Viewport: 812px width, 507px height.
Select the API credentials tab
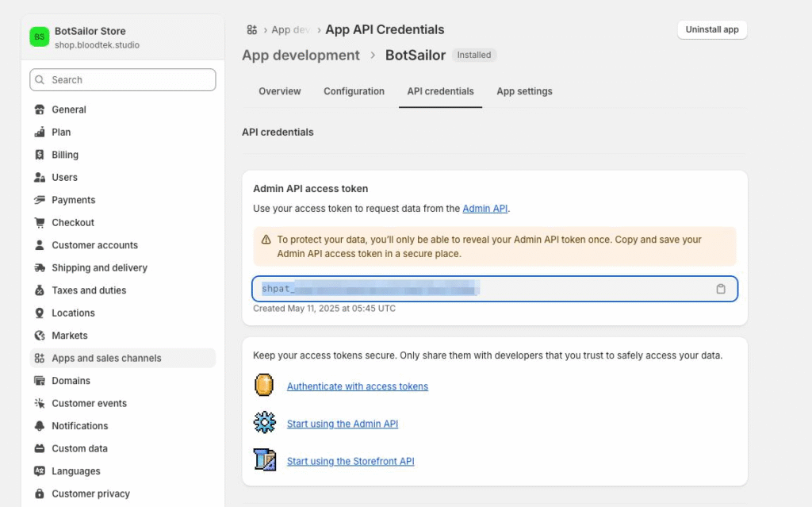pos(440,91)
